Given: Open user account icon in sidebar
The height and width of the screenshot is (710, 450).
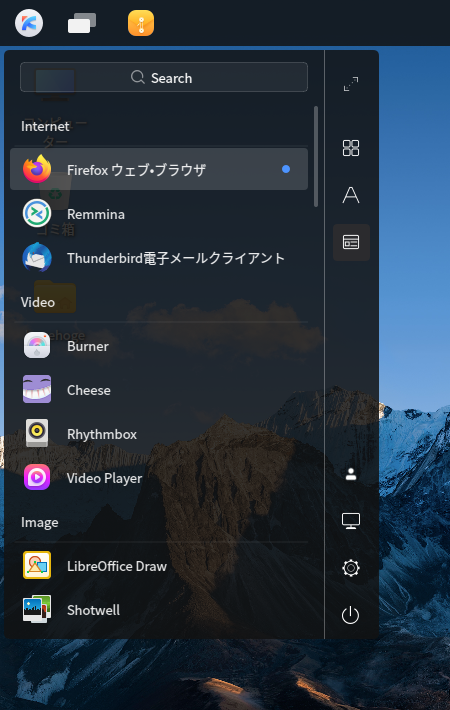Looking at the screenshot, I should coord(351,474).
